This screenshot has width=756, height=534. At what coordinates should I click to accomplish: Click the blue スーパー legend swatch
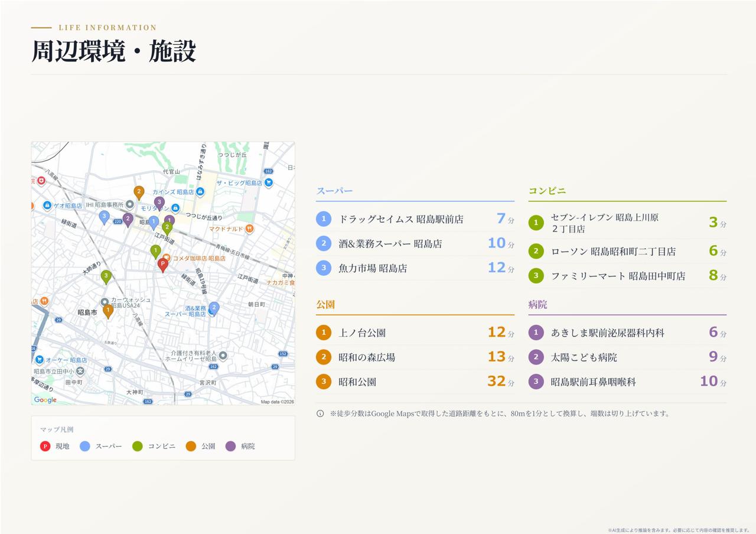(85, 446)
